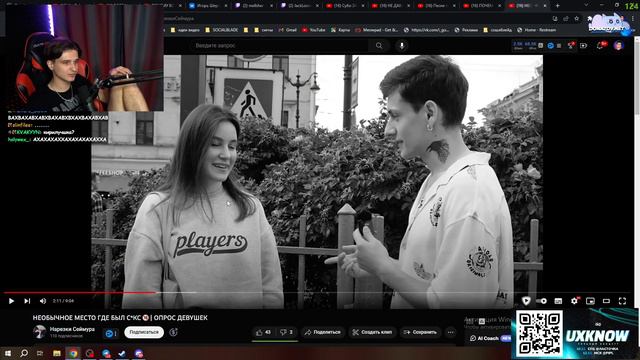Open the Gmail bookmark
Viewport: 640px width, 360px height.
point(288,30)
